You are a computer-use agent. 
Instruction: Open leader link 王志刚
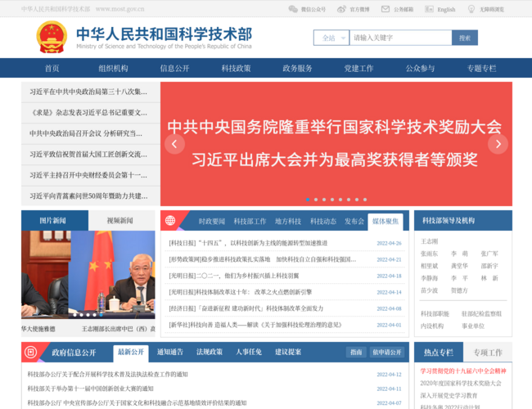pos(429,241)
